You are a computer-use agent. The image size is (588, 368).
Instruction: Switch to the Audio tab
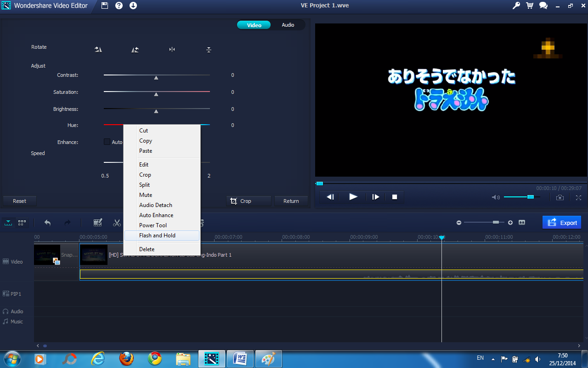(x=288, y=25)
